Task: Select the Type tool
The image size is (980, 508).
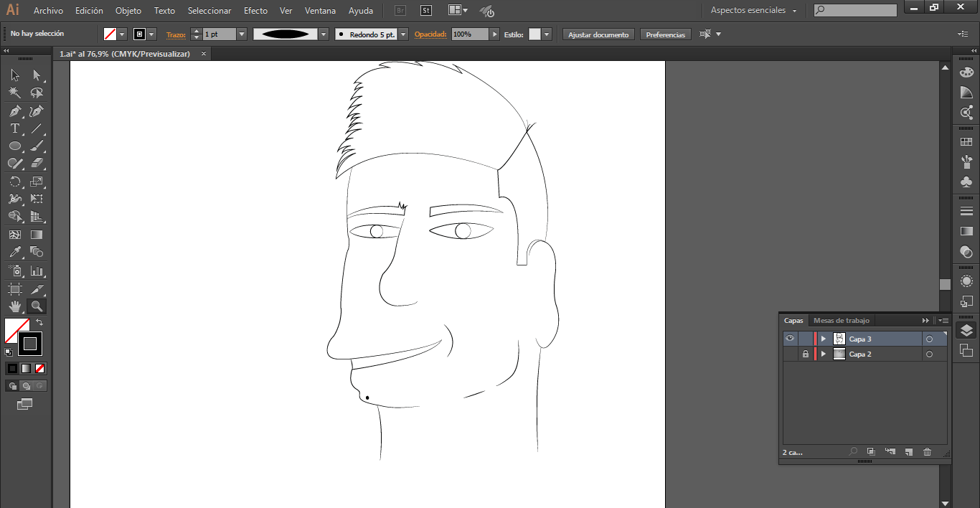Action: (14, 129)
